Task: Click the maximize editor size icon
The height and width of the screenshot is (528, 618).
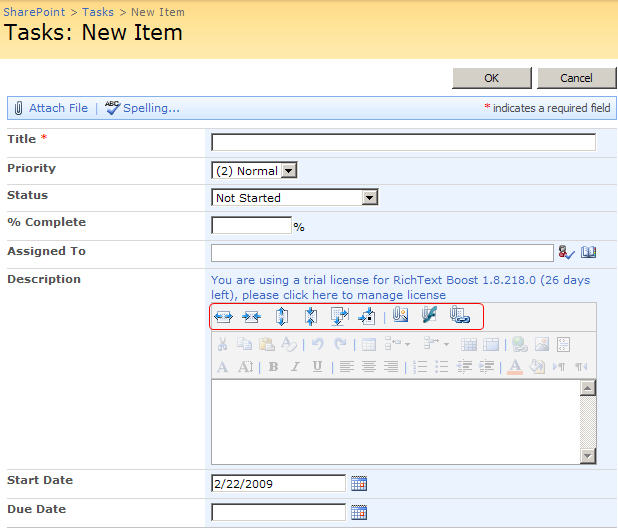Action: (x=339, y=316)
